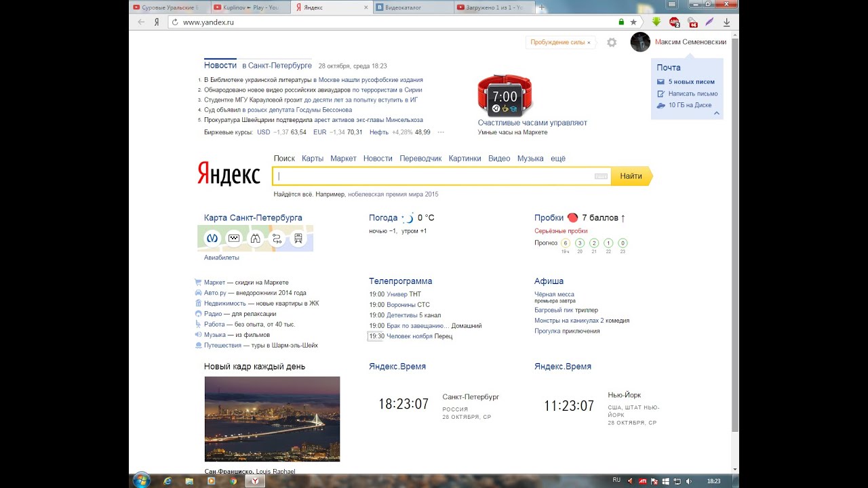Switch to Kuplinov Play tab

click(x=249, y=7)
